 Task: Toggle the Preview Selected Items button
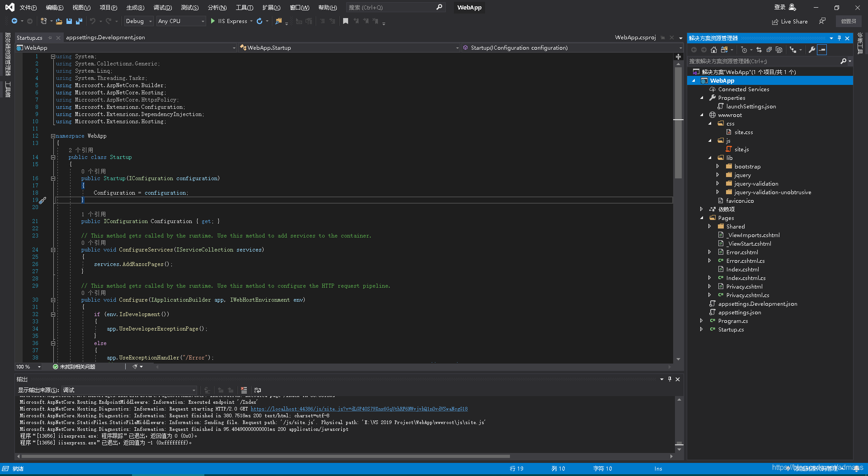[822, 50]
